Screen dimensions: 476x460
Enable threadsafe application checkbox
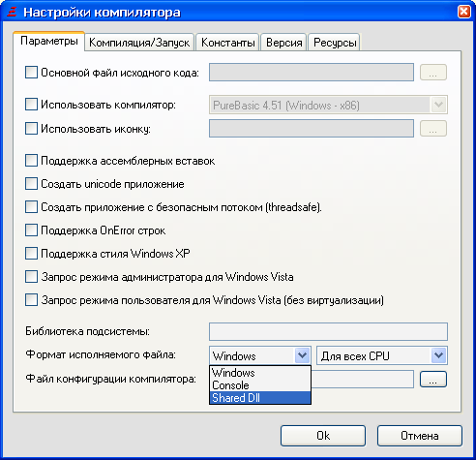31,207
